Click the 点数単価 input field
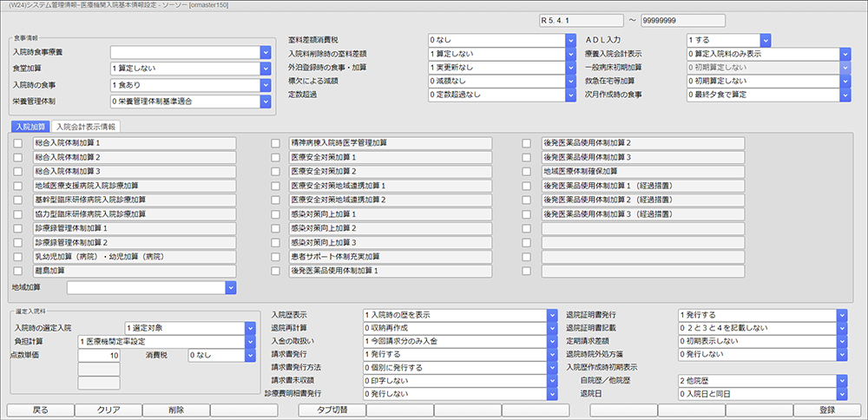868x420 pixels. (99, 356)
